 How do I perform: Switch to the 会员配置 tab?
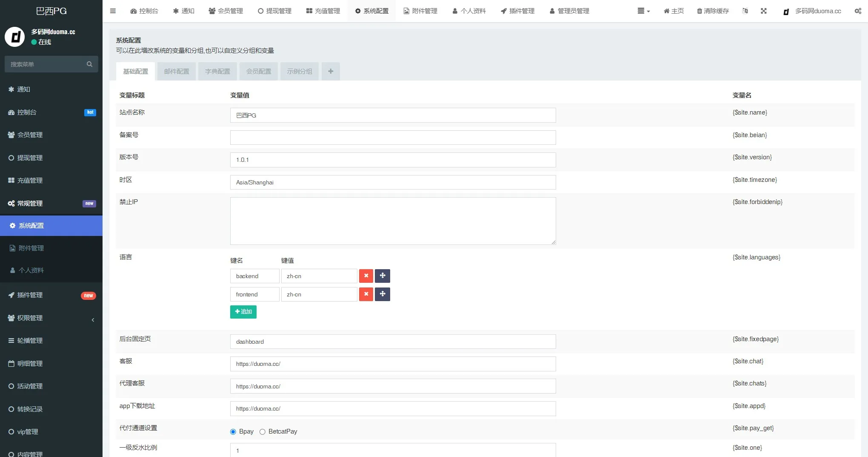click(258, 71)
